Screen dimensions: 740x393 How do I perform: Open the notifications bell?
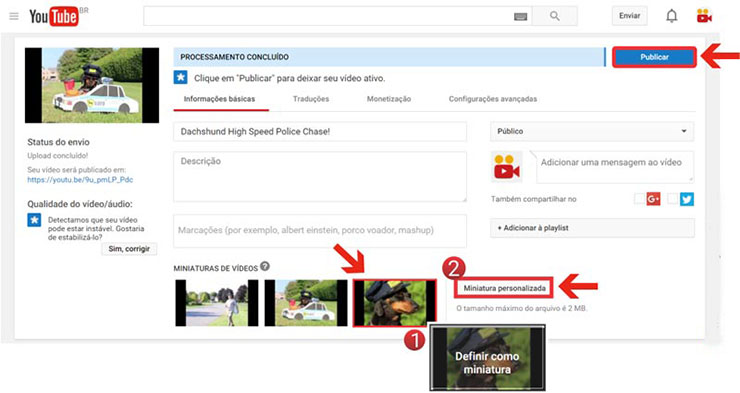[x=672, y=16]
